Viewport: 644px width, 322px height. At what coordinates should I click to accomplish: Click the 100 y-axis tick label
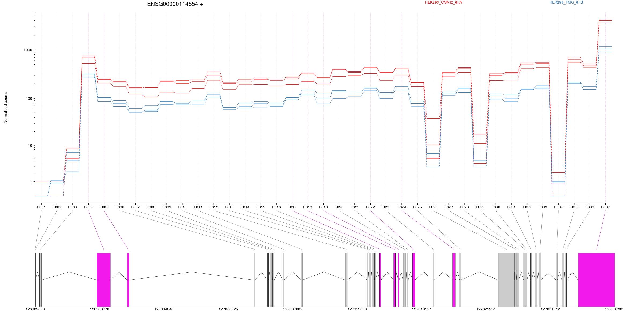pos(29,98)
